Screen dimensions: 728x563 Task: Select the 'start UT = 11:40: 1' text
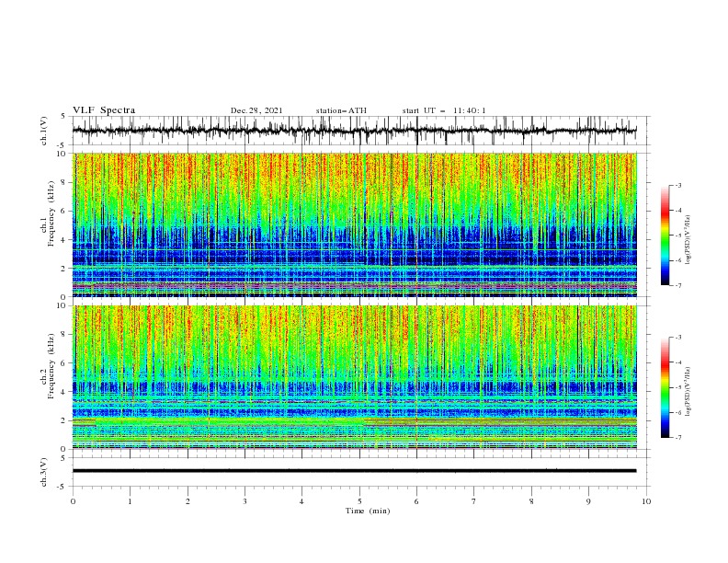click(444, 110)
